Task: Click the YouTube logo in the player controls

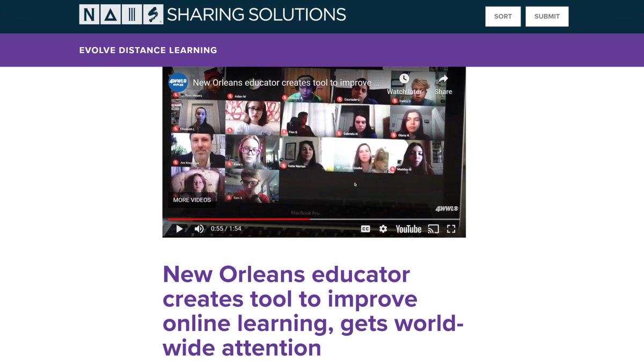Action: coord(408,228)
